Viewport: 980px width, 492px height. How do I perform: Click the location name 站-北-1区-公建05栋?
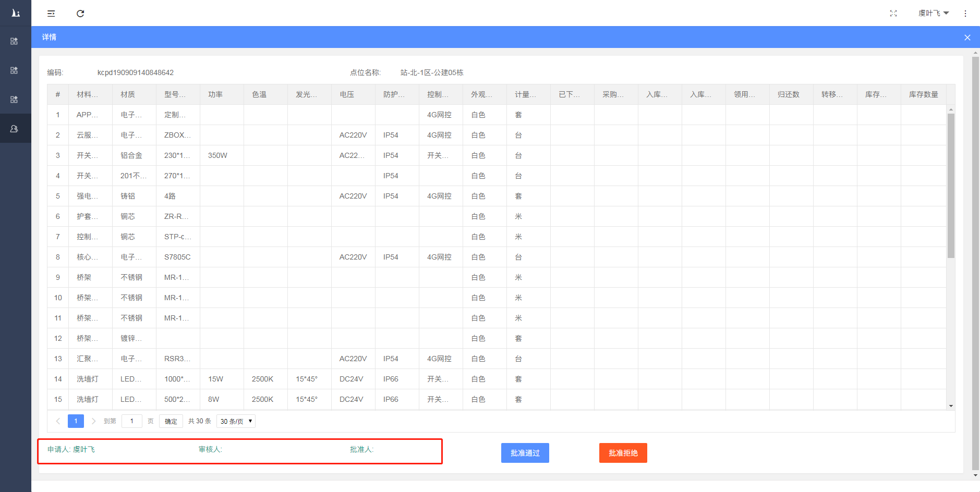[432, 72]
